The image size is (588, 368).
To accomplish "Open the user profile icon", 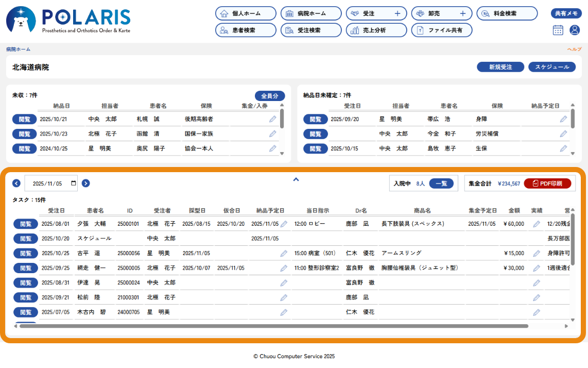I will pyautogui.click(x=575, y=30).
